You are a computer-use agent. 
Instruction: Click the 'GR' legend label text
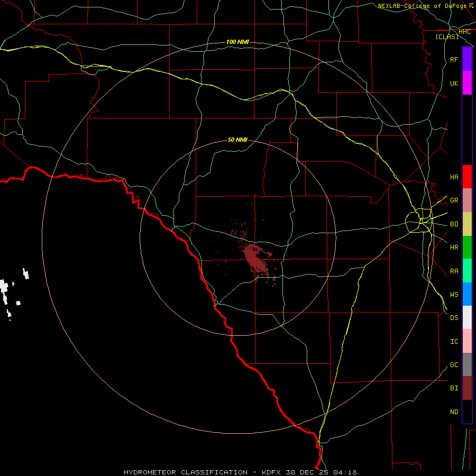454,200
